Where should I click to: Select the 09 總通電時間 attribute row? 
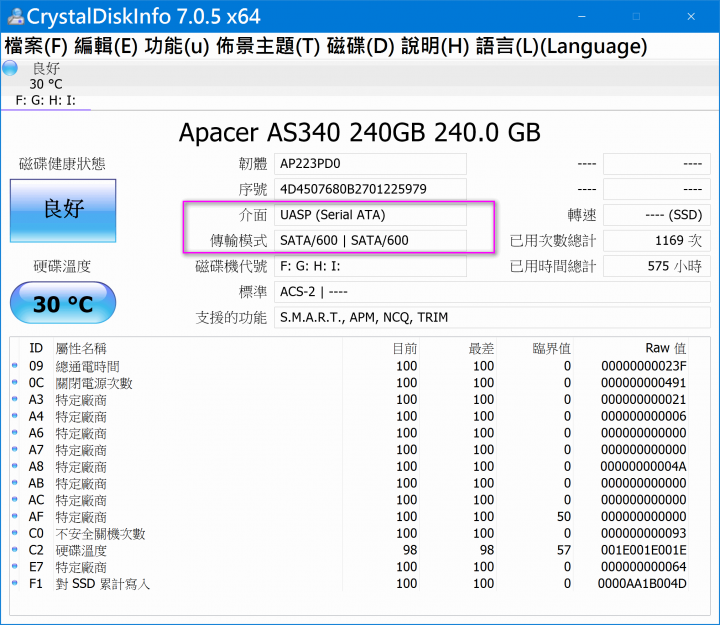(350, 366)
